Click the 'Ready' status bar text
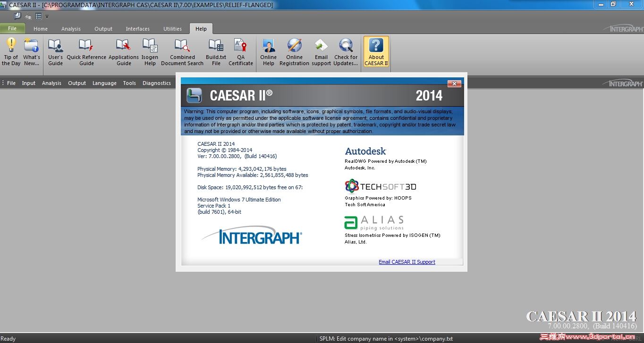The height and width of the screenshot is (343, 644). pos(8,339)
